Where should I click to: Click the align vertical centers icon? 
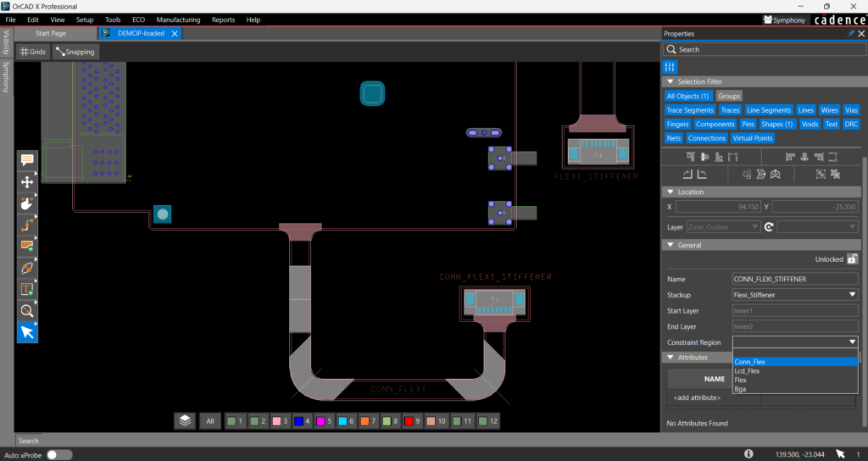[704, 157]
